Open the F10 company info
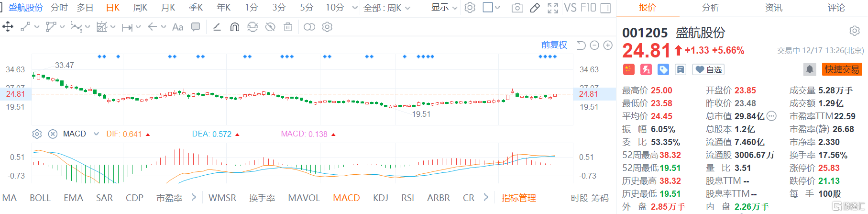868x214 pixels. click(588, 8)
